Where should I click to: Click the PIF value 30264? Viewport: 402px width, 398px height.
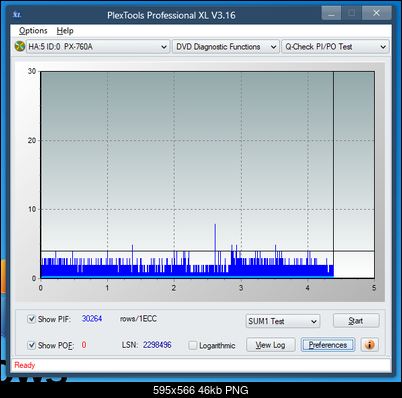(92, 319)
